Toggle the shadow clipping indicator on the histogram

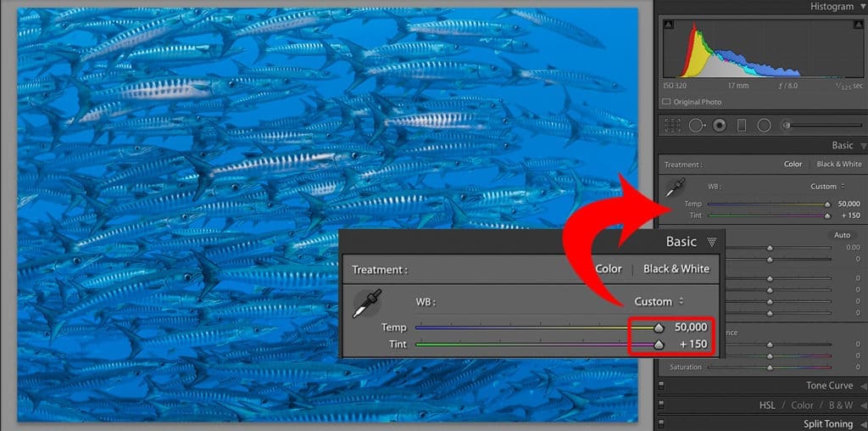coord(668,24)
